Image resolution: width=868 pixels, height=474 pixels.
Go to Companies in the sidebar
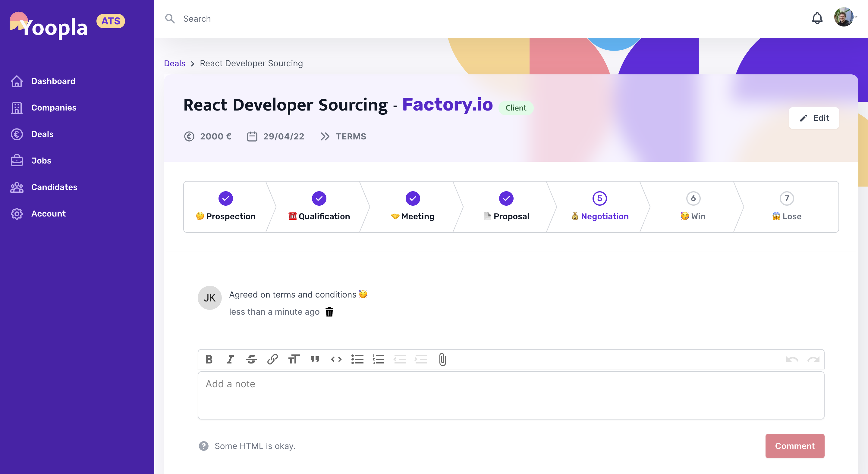54,108
